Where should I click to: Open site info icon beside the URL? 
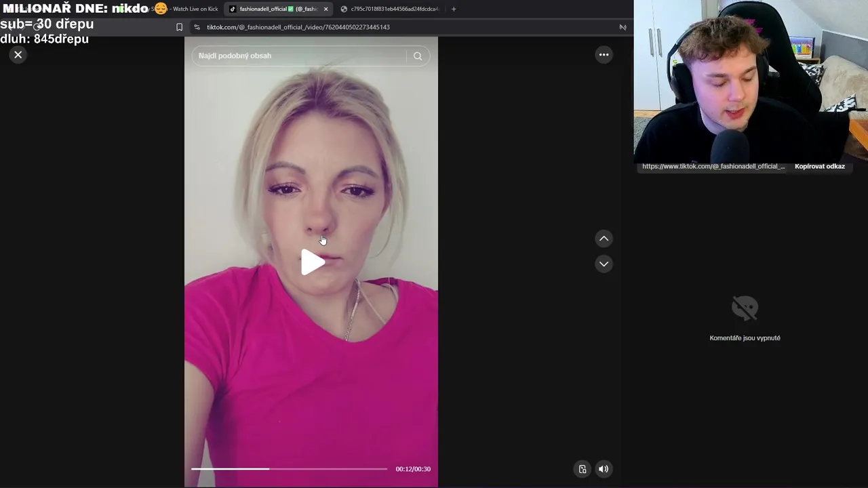(197, 27)
